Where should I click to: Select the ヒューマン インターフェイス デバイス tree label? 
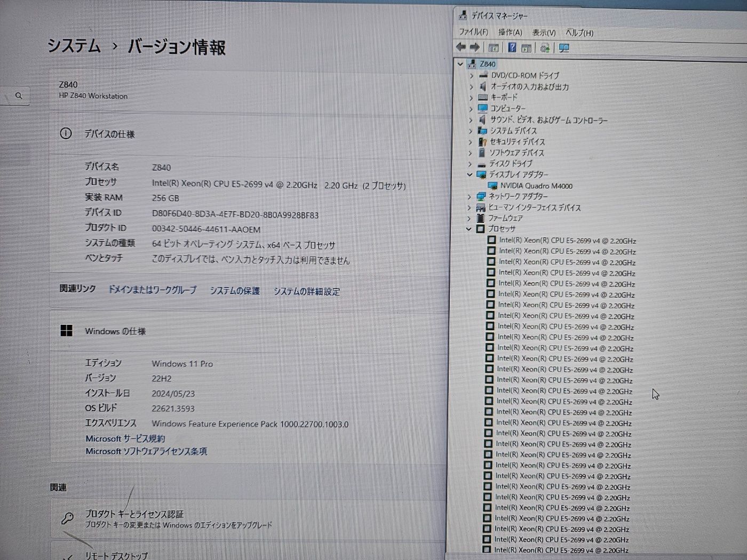click(x=534, y=207)
